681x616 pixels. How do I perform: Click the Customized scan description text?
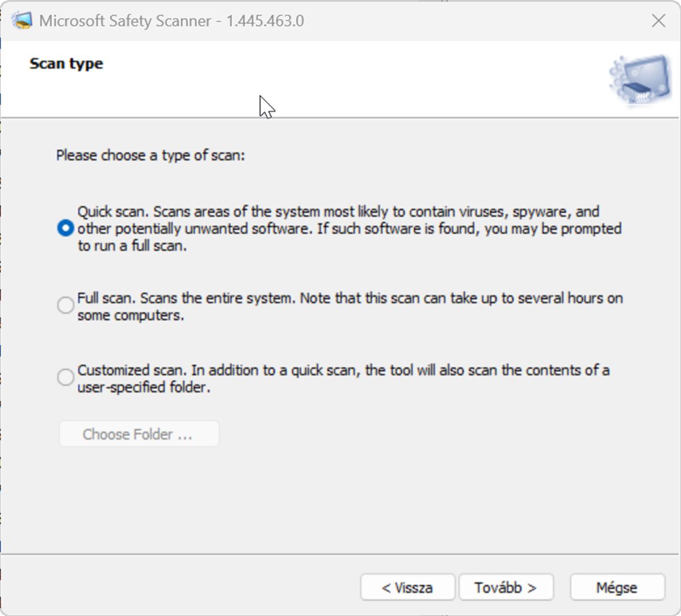coord(343,370)
